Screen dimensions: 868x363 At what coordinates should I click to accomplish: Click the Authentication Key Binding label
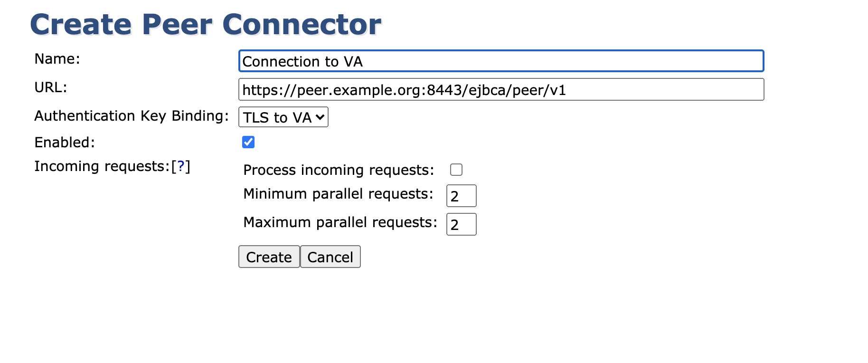[132, 116]
